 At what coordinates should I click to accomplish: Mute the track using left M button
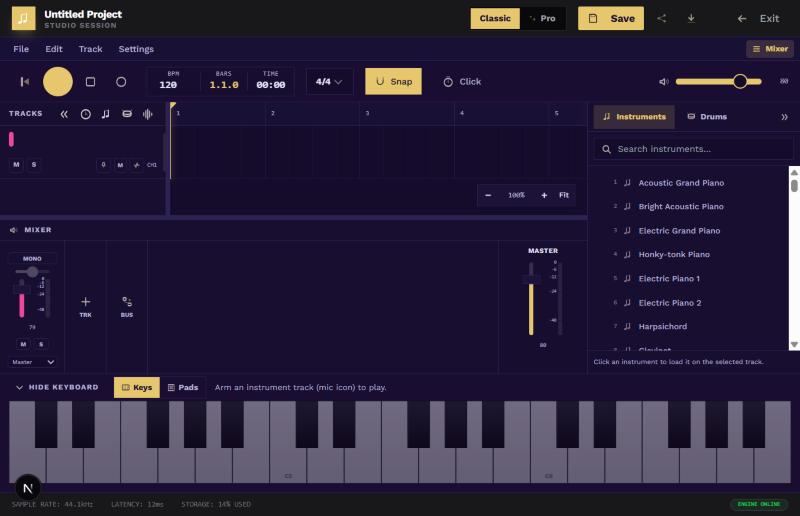(x=16, y=165)
